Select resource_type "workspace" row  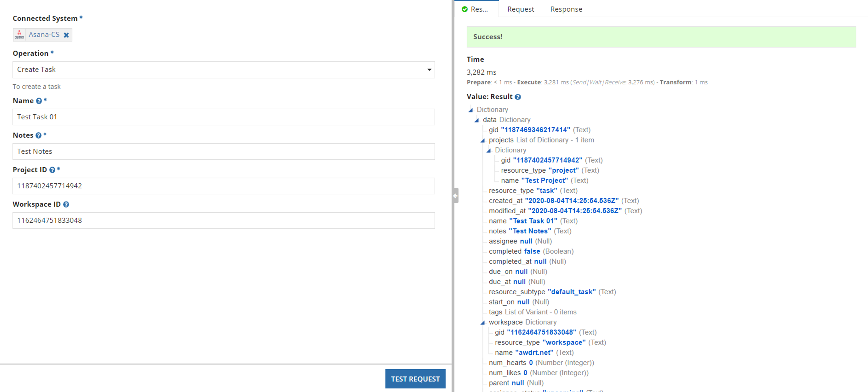550,342
